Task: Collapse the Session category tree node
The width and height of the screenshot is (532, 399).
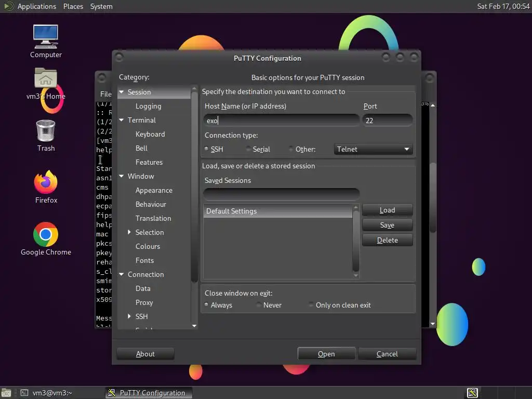Action: 122,92
